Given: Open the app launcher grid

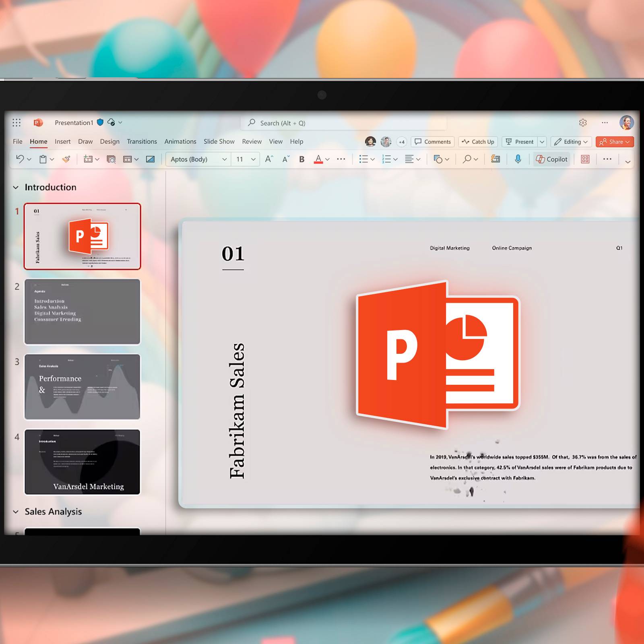Looking at the screenshot, I should (x=17, y=123).
